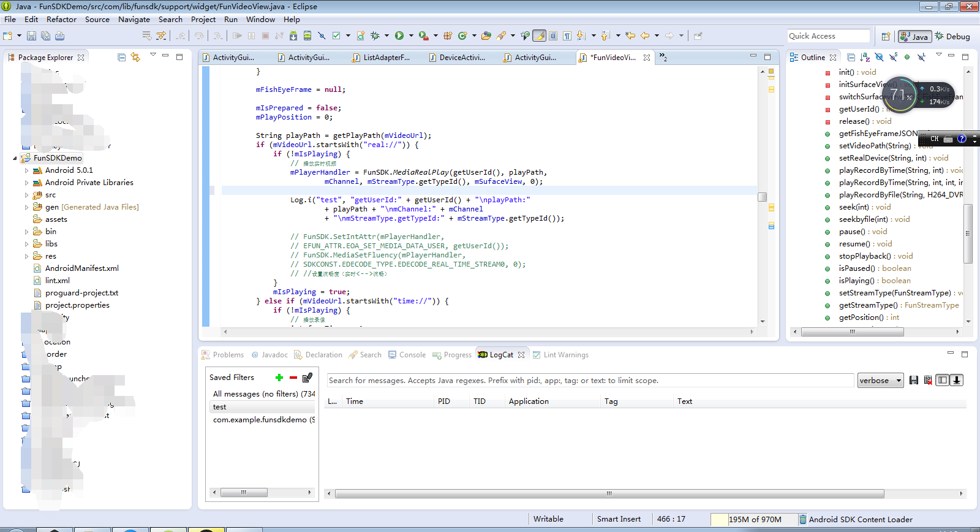Open the Android Virtual Device Manager
This screenshot has height=532, width=980.
click(x=307, y=36)
